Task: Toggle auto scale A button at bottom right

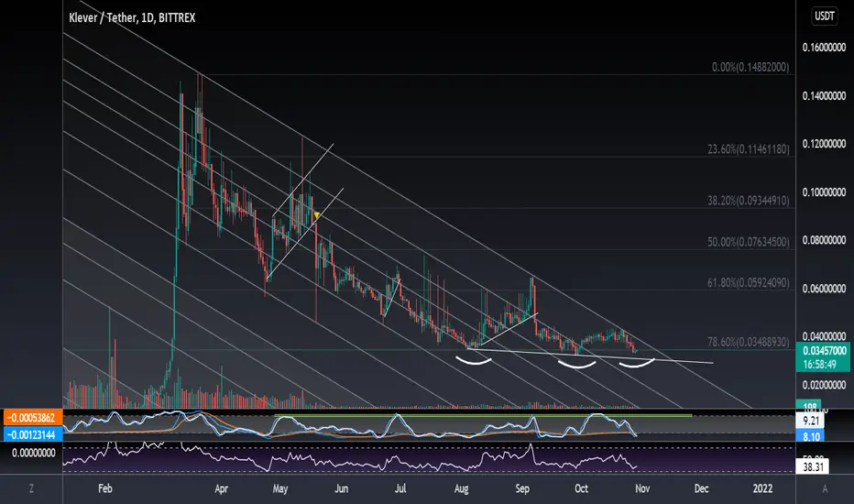Action: click(x=825, y=488)
